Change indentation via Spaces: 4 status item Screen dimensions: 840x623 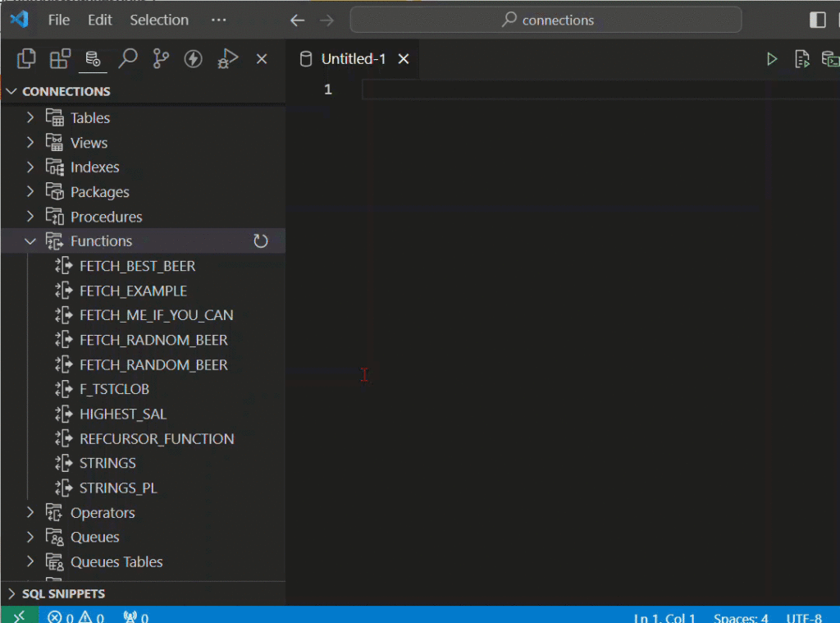point(740,617)
